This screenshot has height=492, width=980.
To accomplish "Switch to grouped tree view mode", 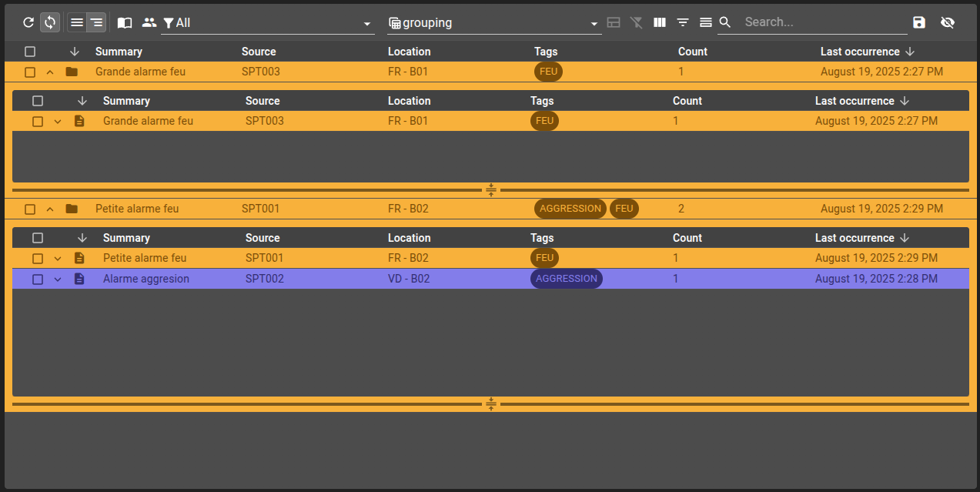I will coord(96,22).
